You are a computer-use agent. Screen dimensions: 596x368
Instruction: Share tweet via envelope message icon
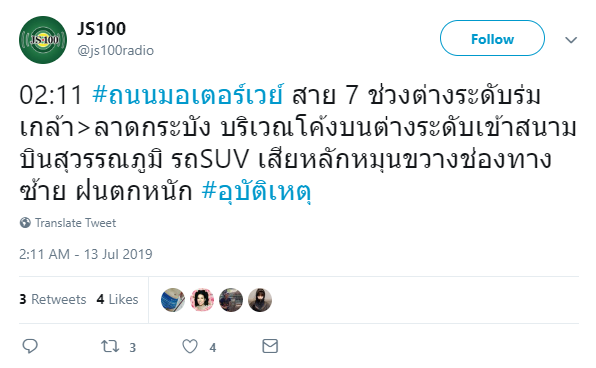[x=270, y=346]
